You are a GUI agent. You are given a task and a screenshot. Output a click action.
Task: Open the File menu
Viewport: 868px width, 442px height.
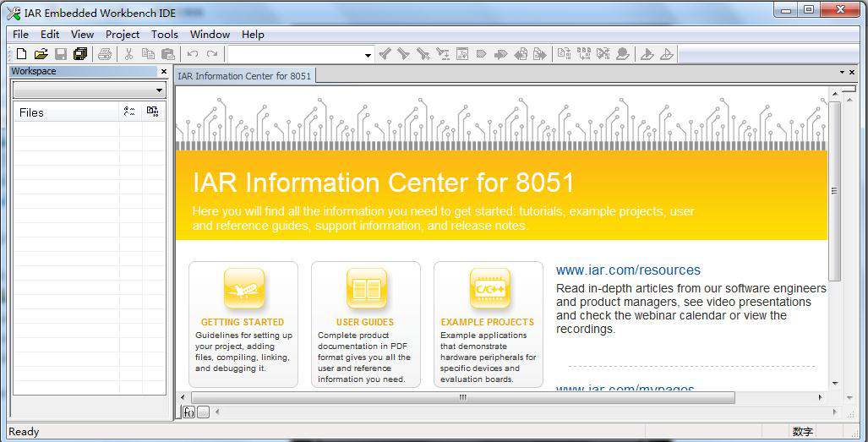[x=20, y=35]
